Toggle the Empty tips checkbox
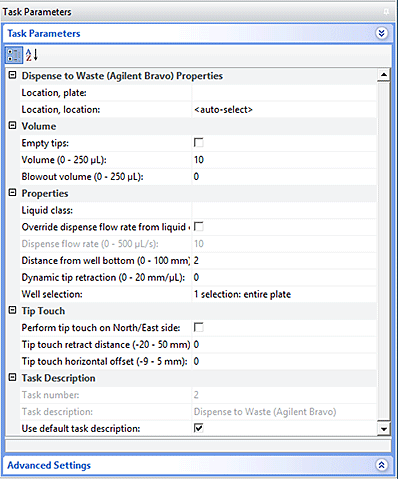Screen dimensions: 398x479 199,143
